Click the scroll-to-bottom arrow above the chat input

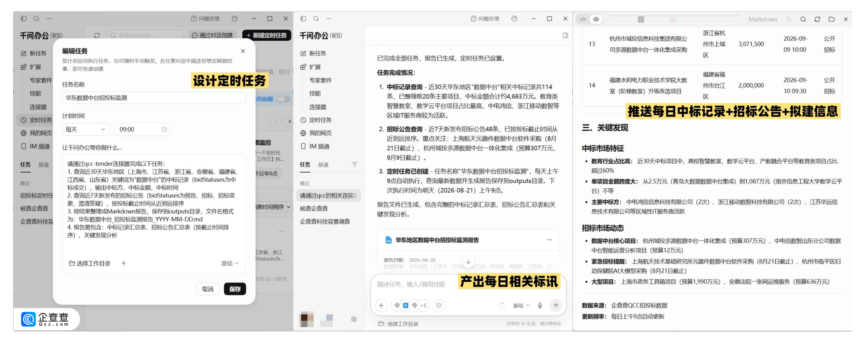click(x=468, y=262)
